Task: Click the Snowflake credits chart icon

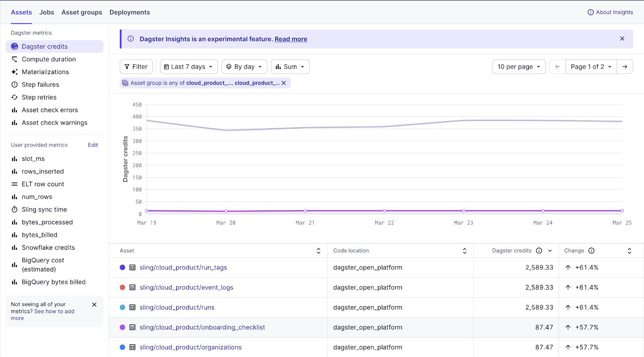Action: pos(14,248)
